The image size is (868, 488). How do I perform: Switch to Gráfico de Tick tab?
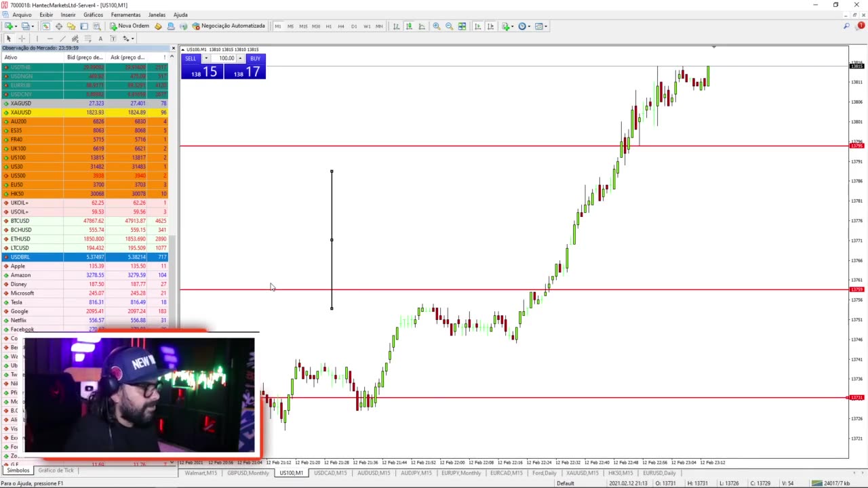click(56, 470)
